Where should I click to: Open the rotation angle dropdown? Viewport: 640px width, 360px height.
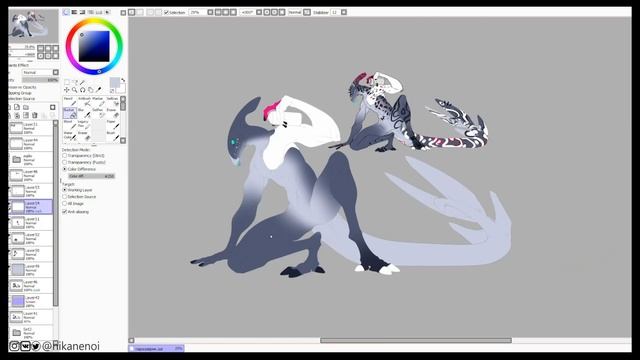tap(259, 12)
